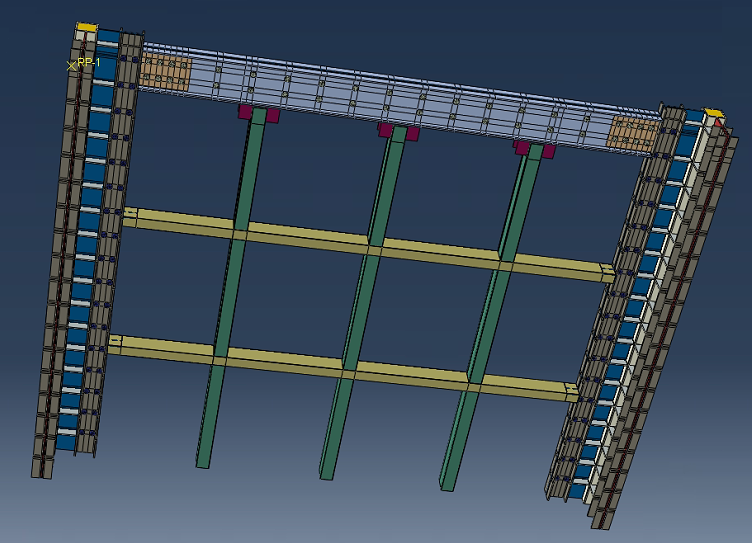This screenshot has width=752, height=543.
Task: Select the RP-1 reference point label
Action: [89, 62]
